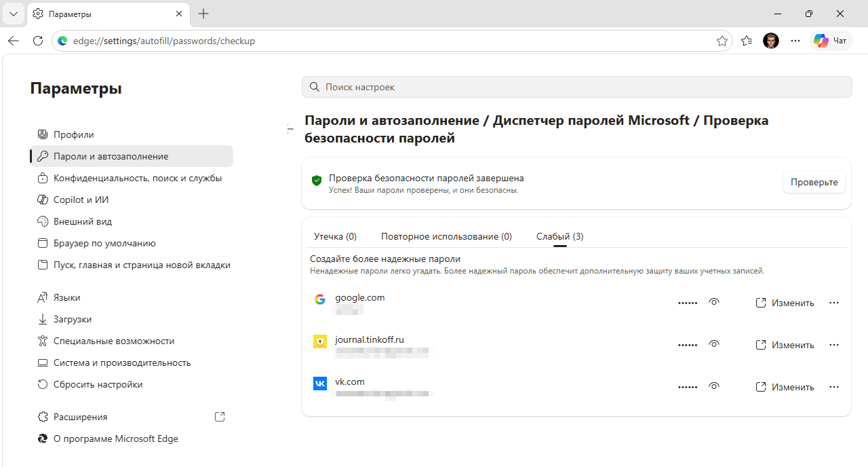Image resolution: width=868 pixels, height=467 pixels.
Task: Go back with the arrow button
Action: pos(14,41)
